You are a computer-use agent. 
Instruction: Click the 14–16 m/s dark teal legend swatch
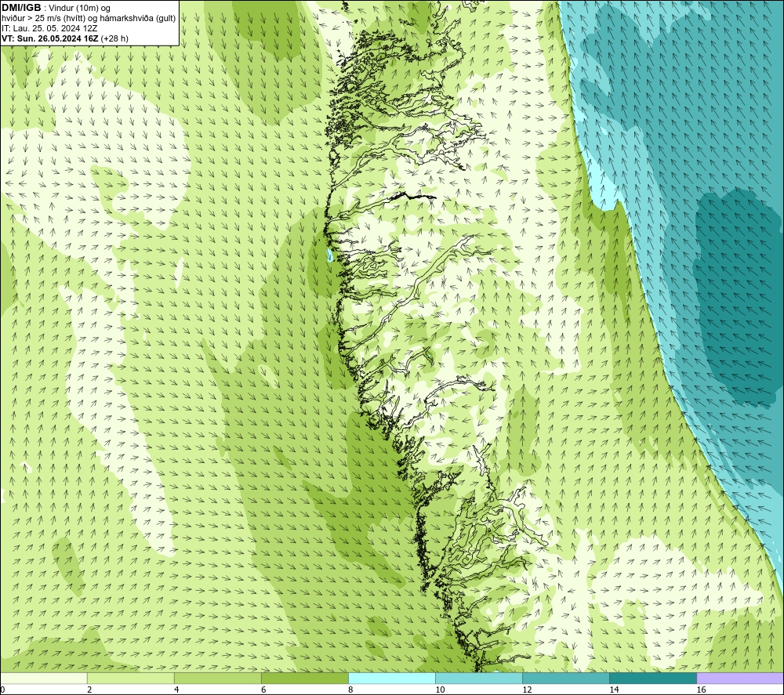pyautogui.click(x=652, y=679)
